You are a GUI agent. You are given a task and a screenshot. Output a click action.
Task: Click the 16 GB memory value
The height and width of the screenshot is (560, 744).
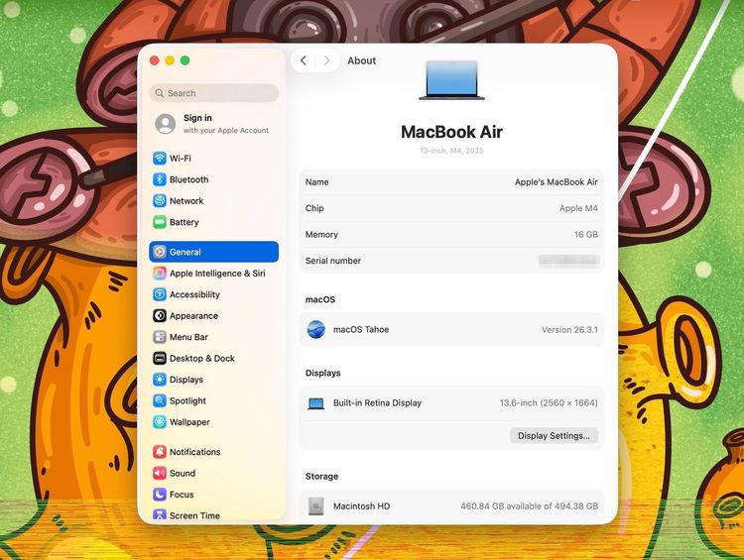pyautogui.click(x=586, y=235)
